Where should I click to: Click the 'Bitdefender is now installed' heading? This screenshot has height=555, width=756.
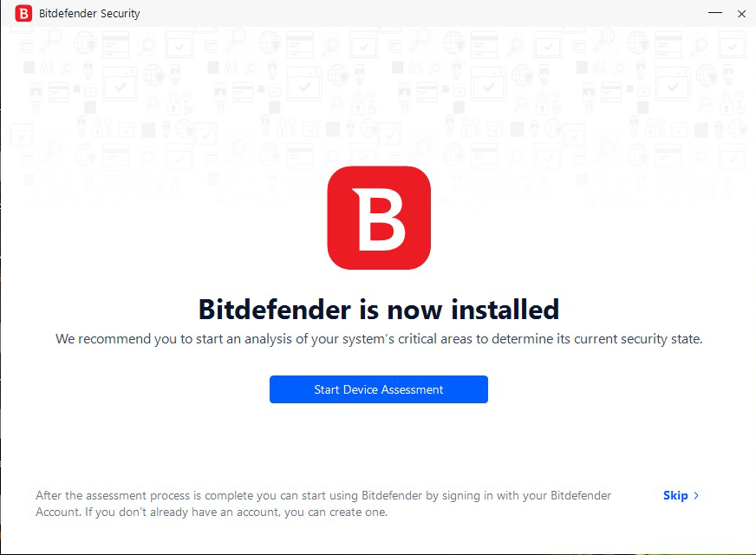pyautogui.click(x=379, y=309)
